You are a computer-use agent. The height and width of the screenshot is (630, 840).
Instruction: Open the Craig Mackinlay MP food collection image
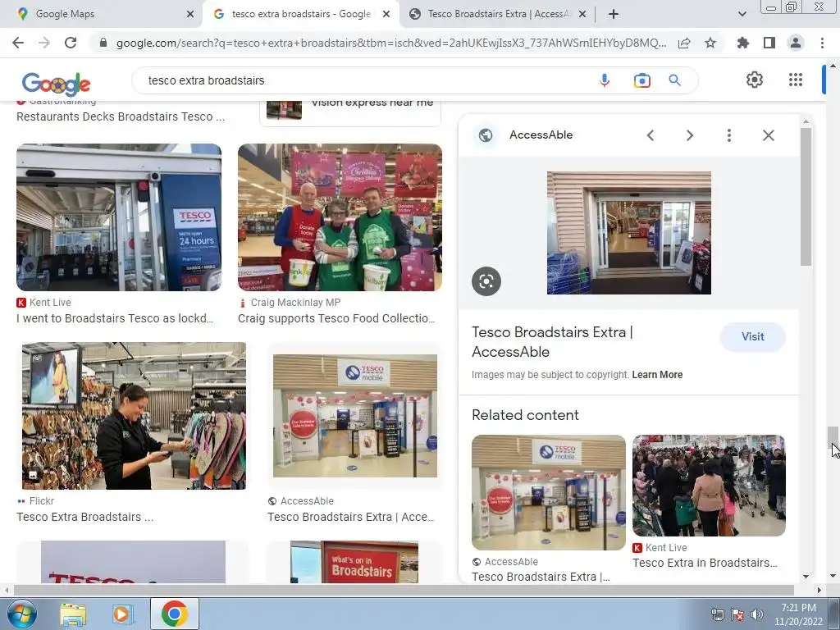point(340,217)
